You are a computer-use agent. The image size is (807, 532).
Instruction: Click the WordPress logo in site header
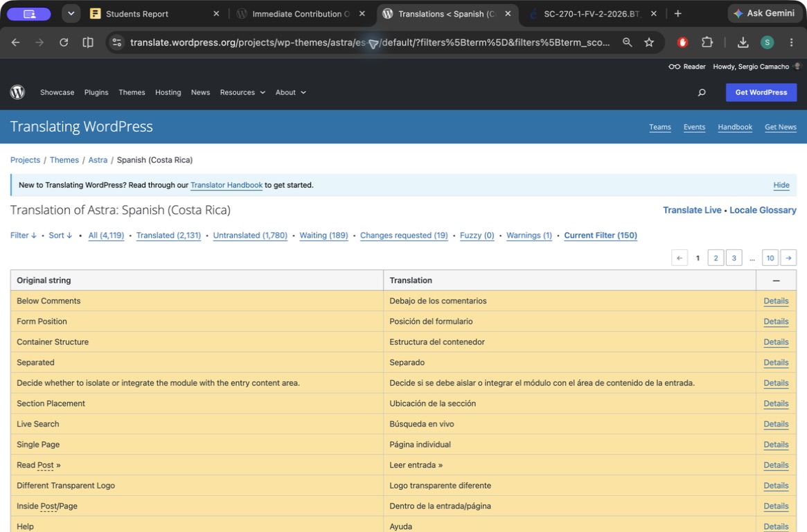tap(17, 92)
